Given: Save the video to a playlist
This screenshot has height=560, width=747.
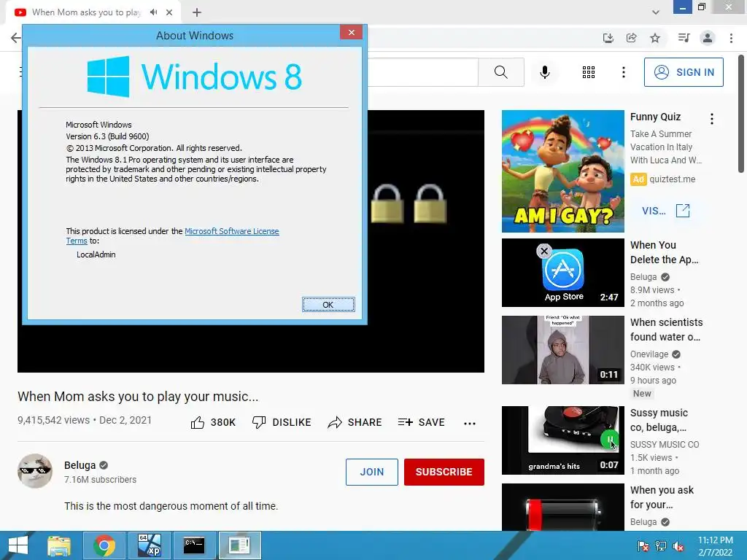Looking at the screenshot, I should tap(421, 422).
